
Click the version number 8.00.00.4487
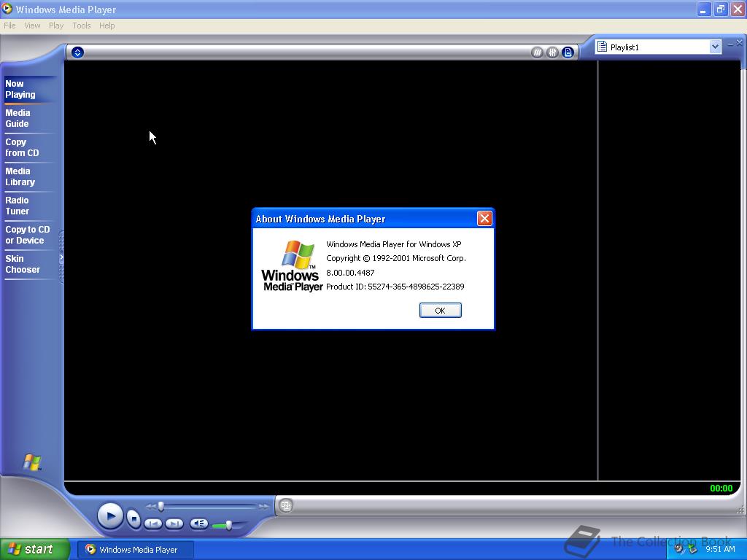(350, 273)
